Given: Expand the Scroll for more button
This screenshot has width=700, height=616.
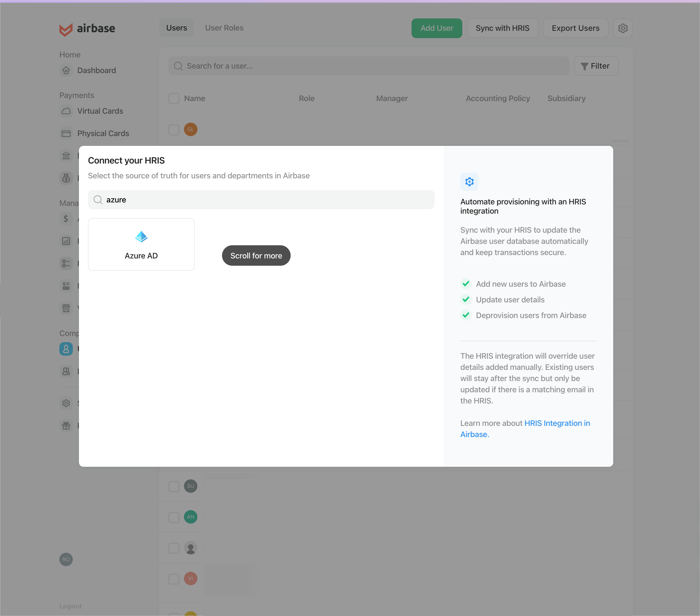Looking at the screenshot, I should pyautogui.click(x=256, y=255).
